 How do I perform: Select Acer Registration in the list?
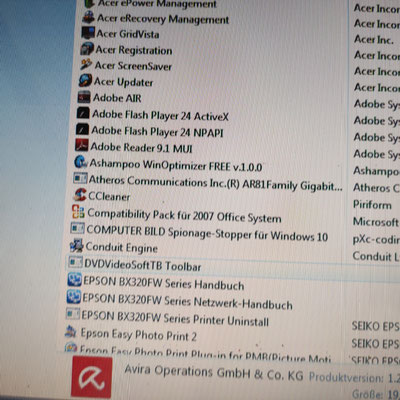[x=134, y=50]
